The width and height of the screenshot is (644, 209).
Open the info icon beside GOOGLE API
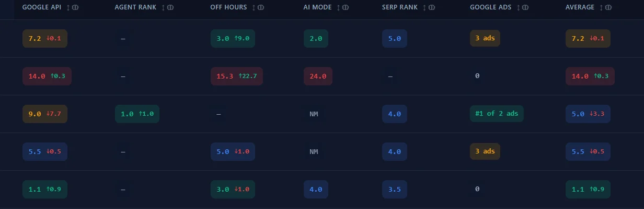pyautogui.click(x=76, y=7)
